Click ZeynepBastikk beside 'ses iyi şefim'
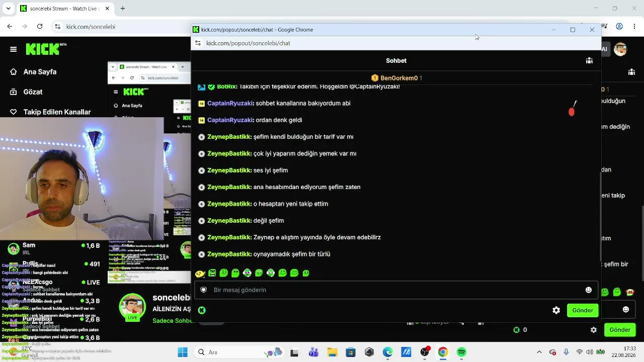Screen dimensions: 644x362 229,170
